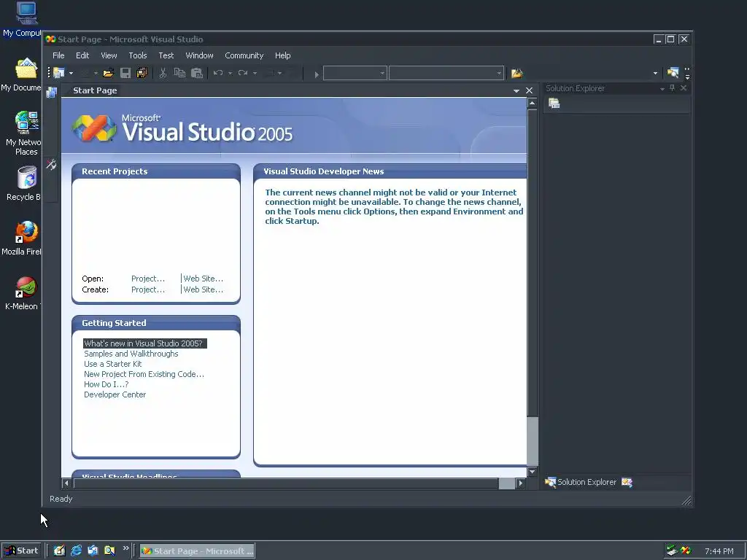The height and width of the screenshot is (560, 747).
Task: Open the Window menu
Action: click(199, 55)
